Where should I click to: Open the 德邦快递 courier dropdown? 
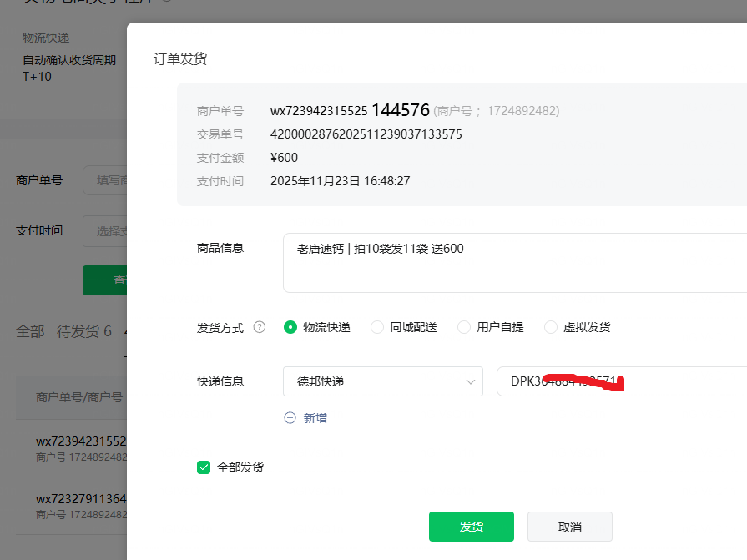pos(382,381)
